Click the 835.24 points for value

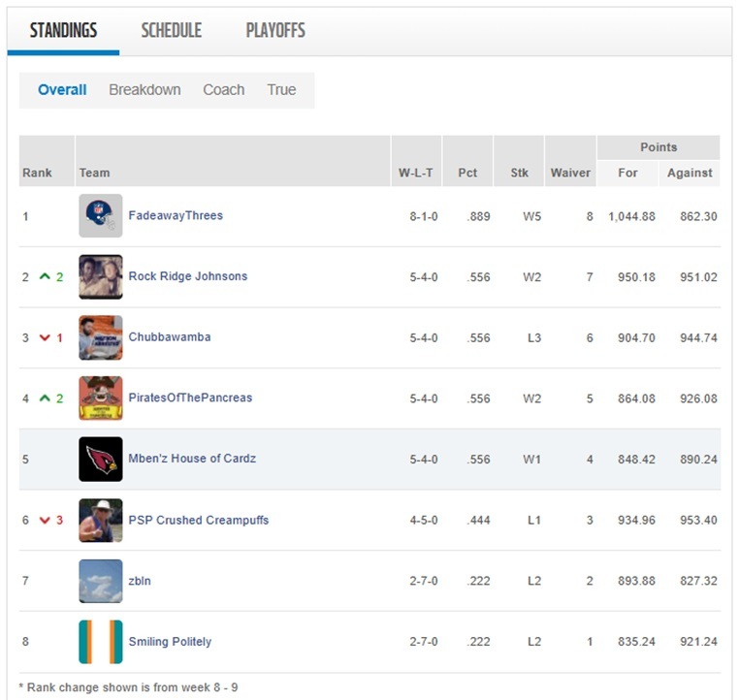click(x=636, y=642)
